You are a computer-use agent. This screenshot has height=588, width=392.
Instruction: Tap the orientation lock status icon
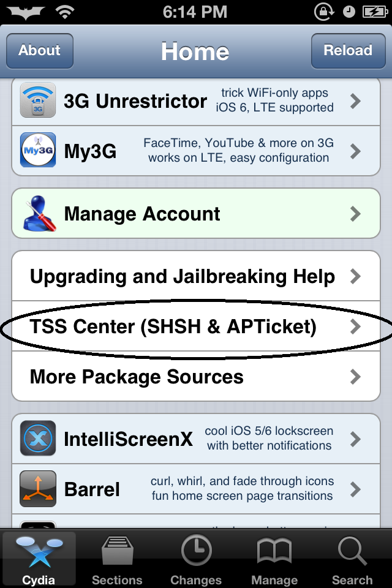323,11
